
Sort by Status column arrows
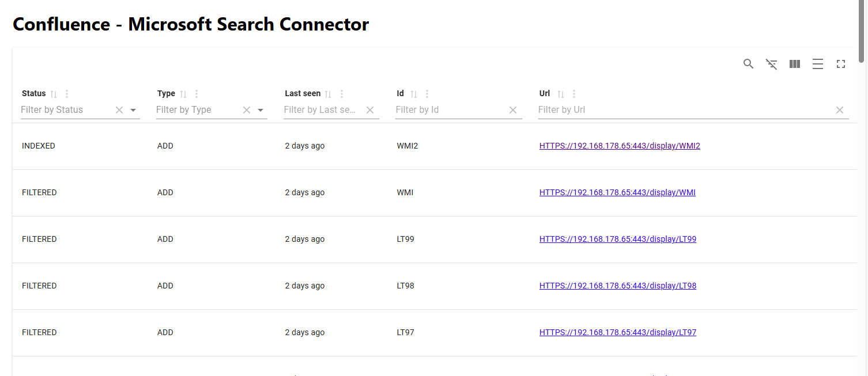pyautogui.click(x=54, y=94)
